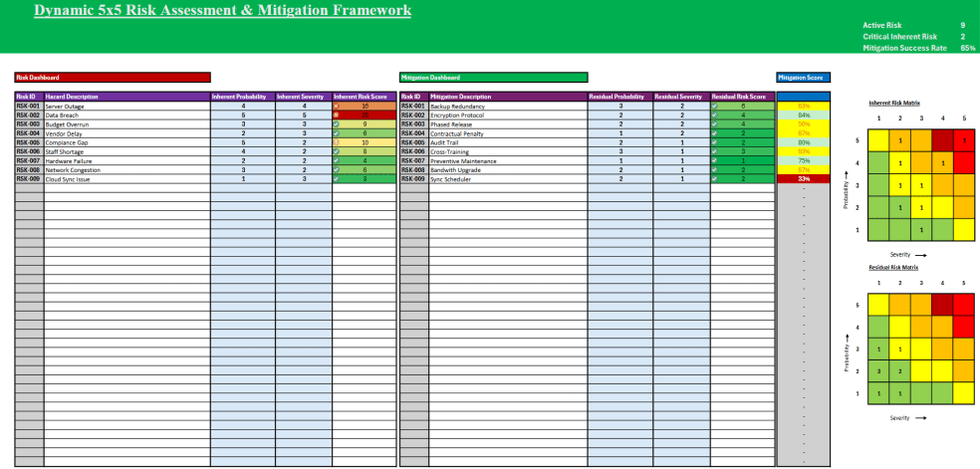The width and height of the screenshot is (980, 469).
Task: Select the Residual Risk Score column header
Action: [743, 97]
